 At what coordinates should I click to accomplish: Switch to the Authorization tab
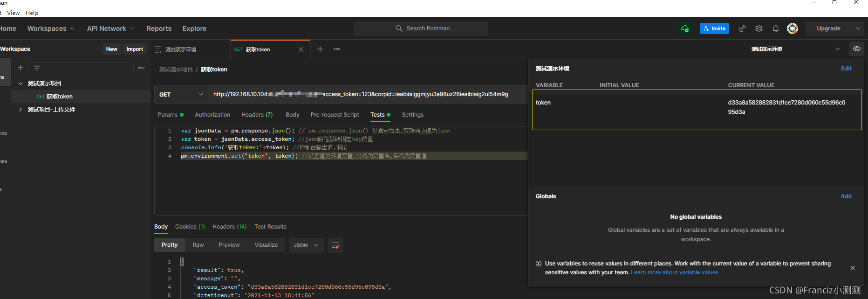click(212, 115)
